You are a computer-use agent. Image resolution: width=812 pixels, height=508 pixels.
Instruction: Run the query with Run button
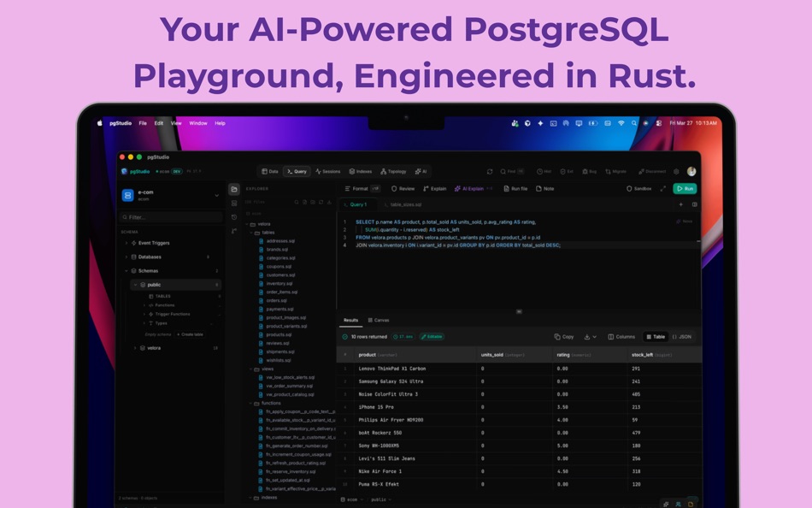coord(685,189)
